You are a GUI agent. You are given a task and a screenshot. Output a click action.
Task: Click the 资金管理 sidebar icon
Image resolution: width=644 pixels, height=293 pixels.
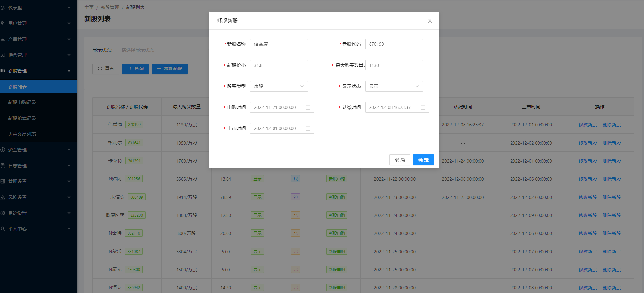[x=3, y=150]
